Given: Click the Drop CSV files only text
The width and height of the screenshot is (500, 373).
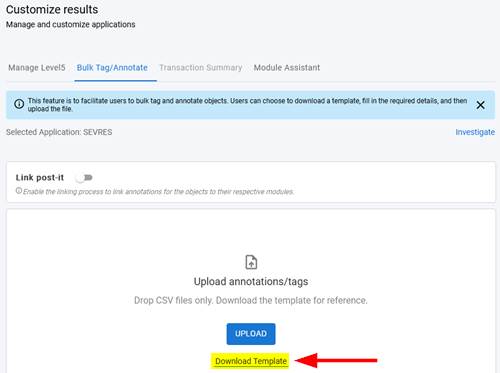Looking at the screenshot, I should (251, 300).
